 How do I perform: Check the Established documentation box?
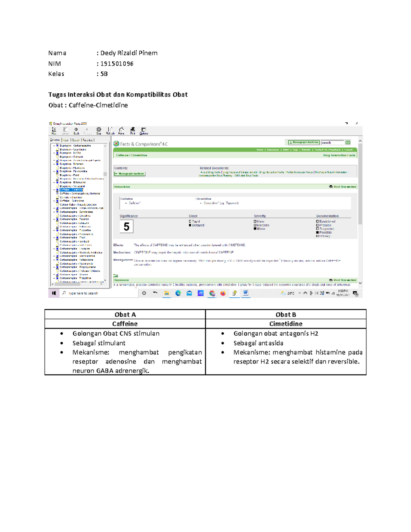tap(317, 221)
